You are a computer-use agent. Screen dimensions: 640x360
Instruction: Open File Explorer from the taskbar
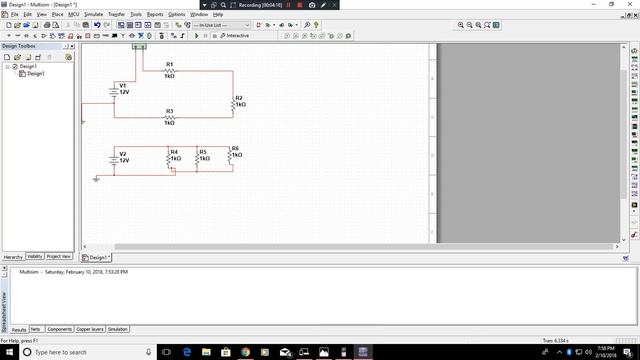pos(206,352)
